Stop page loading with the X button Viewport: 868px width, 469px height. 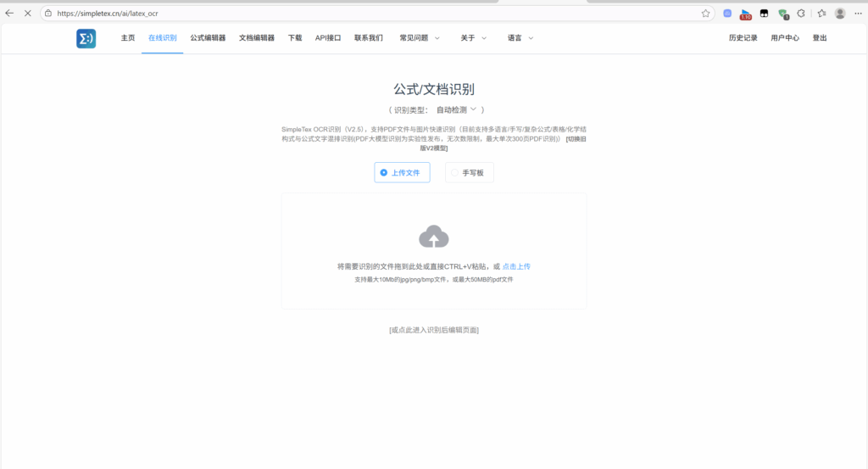tap(27, 14)
